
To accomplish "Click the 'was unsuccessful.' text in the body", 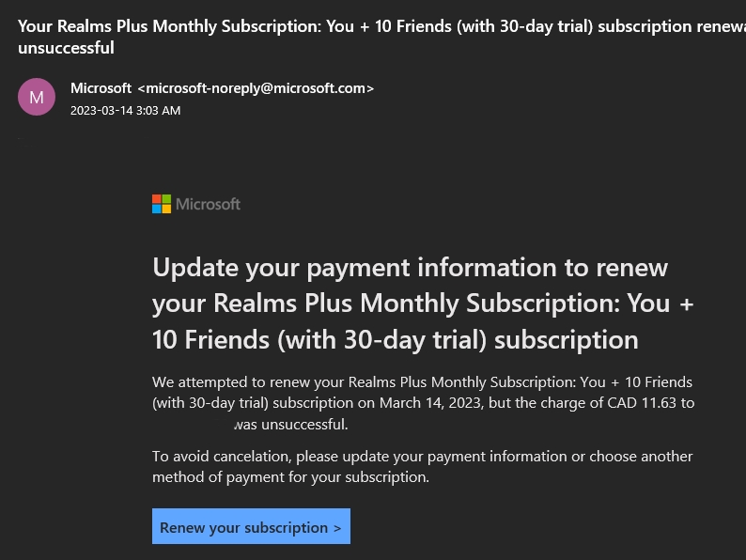I will (x=291, y=425).
